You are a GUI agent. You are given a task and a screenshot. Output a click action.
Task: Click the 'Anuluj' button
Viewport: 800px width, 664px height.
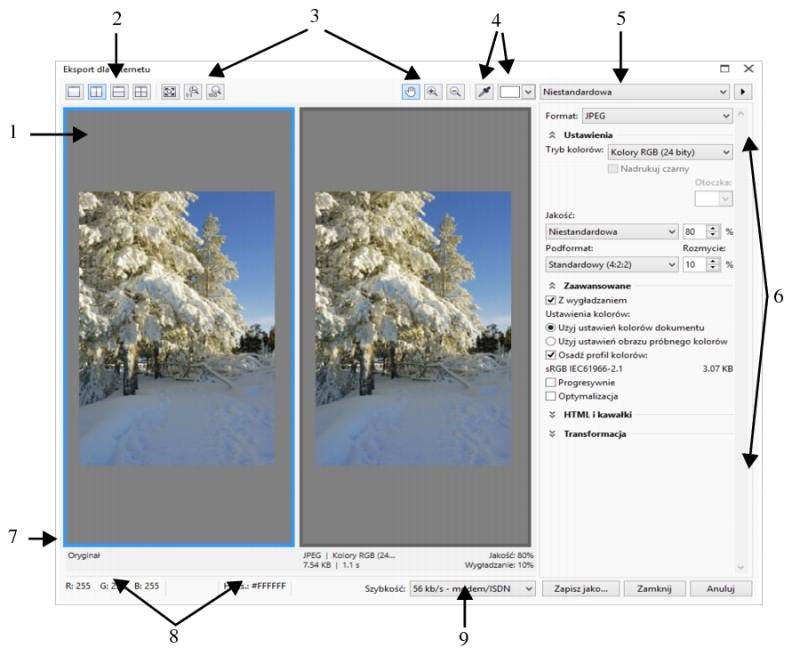coord(720,589)
